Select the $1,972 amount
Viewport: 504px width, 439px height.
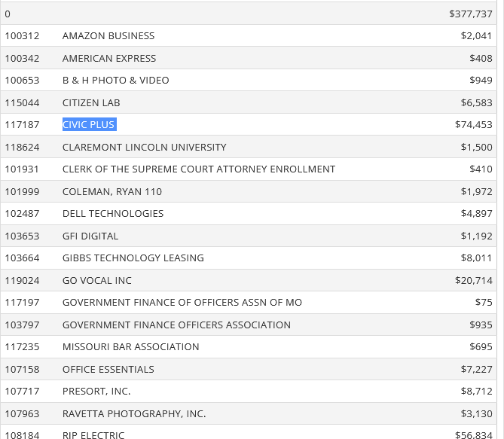point(476,191)
